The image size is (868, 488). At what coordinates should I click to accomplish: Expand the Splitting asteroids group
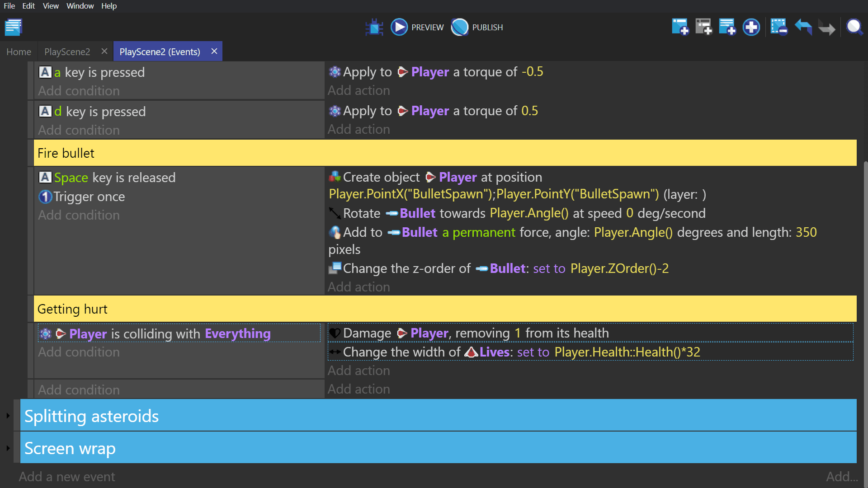coord(8,416)
